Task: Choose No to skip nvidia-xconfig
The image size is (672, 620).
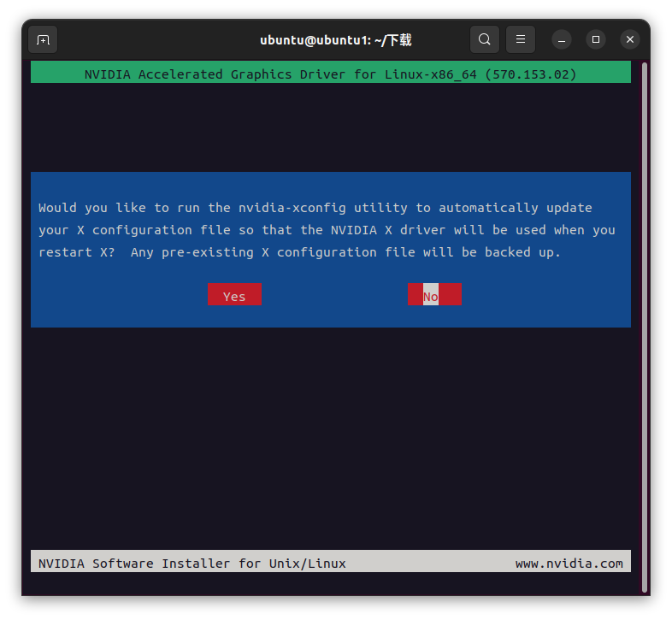Action: click(434, 294)
